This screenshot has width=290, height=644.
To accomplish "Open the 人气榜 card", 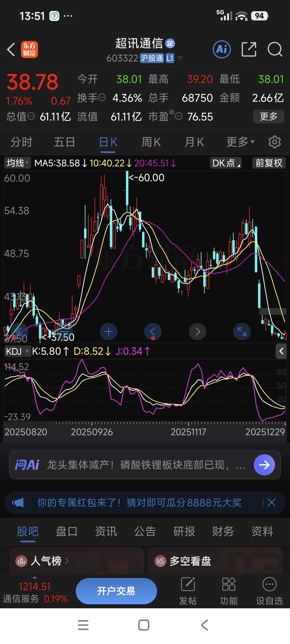I will pyautogui.click(x=77, y=561).
